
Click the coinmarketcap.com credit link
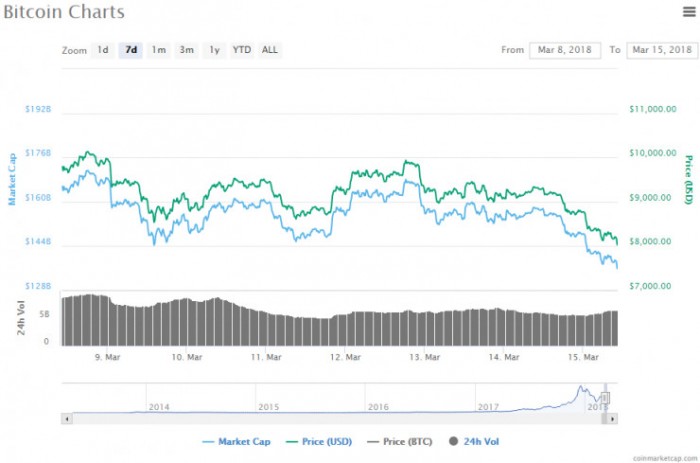[x=665, y=458]
